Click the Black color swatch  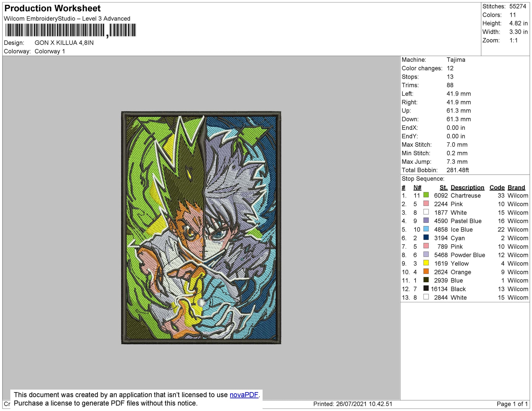(x=426, y=288)
